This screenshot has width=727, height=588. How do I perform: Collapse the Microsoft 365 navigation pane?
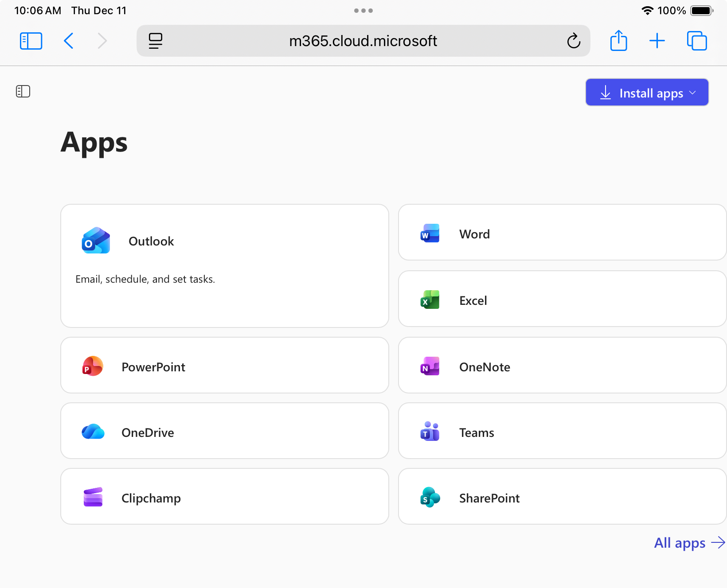(x=23, y=91)
